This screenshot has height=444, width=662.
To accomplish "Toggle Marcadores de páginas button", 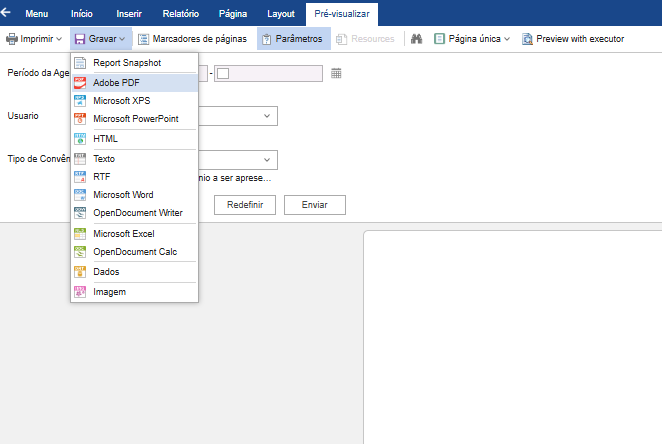I will pyautogui.click(x=193, y=39).
